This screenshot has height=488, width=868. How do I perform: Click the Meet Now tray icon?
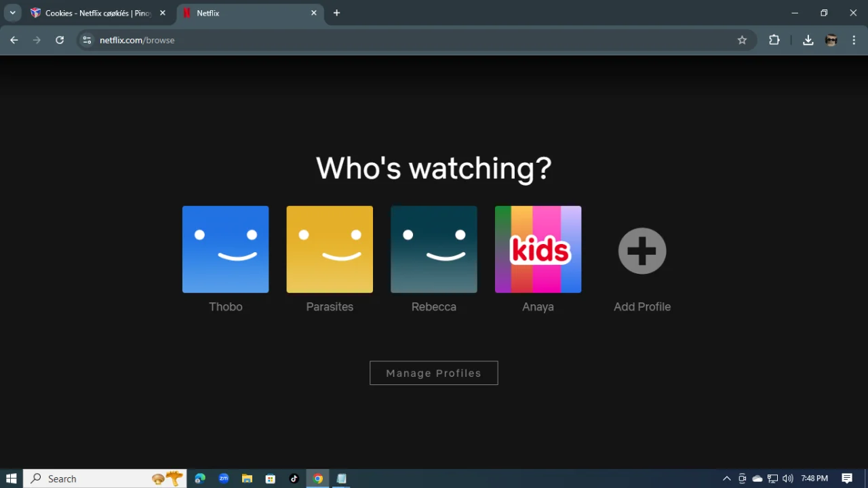tap(743, 479)
